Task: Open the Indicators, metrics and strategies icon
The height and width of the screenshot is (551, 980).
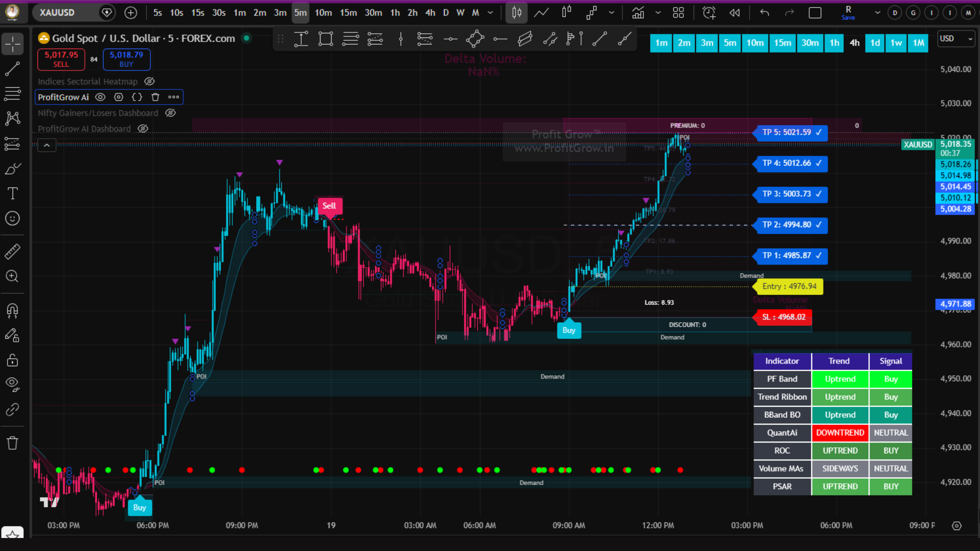Action: (x=638, y=13)
